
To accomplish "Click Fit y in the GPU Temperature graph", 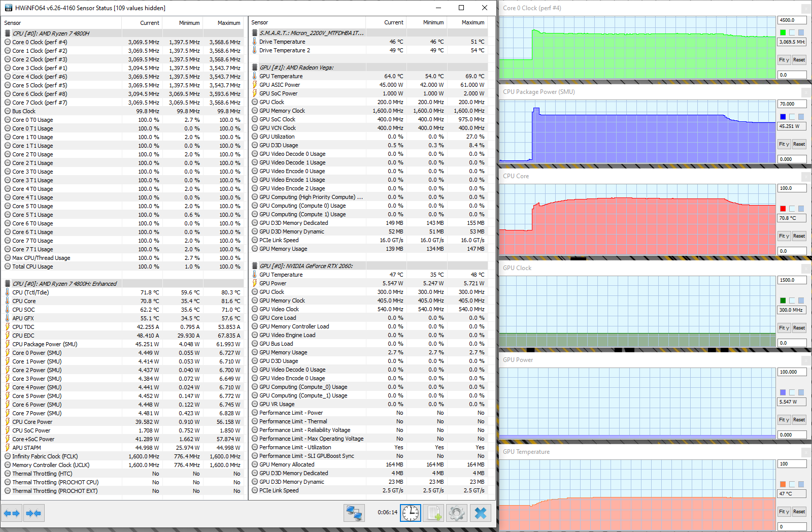I will tap(784, 512).
